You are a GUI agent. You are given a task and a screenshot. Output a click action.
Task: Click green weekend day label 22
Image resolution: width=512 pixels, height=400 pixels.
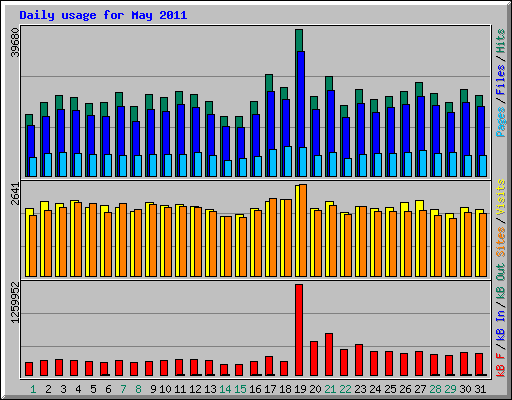(x=345, y=389)
